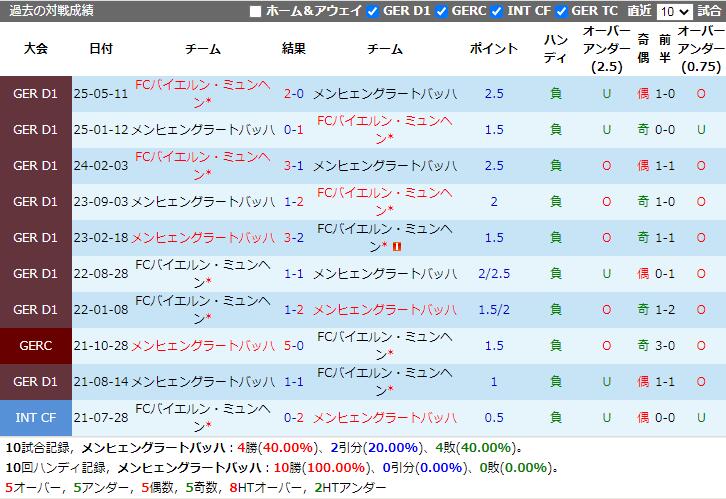Select the 0-2 score from 21-07-28
726x499 pixels.
pos(294,417)
